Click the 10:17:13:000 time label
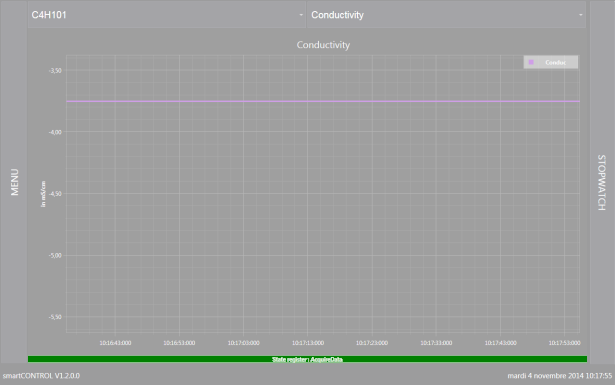The height and width of the screenshot is (385, 615). click(x=308, y=343)
